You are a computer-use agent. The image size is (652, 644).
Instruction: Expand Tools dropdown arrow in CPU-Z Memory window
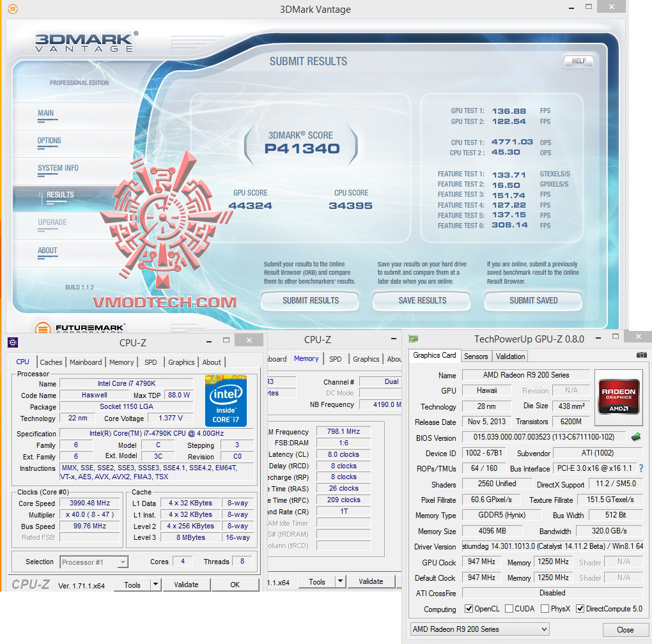(340, 581)
